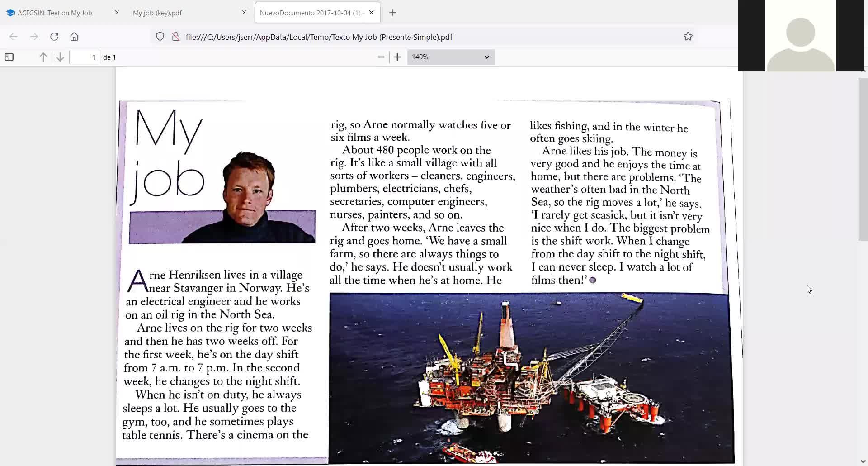Toggle the PDF sidebar panel
The image size is (868, 466).
tap(9, 57)
